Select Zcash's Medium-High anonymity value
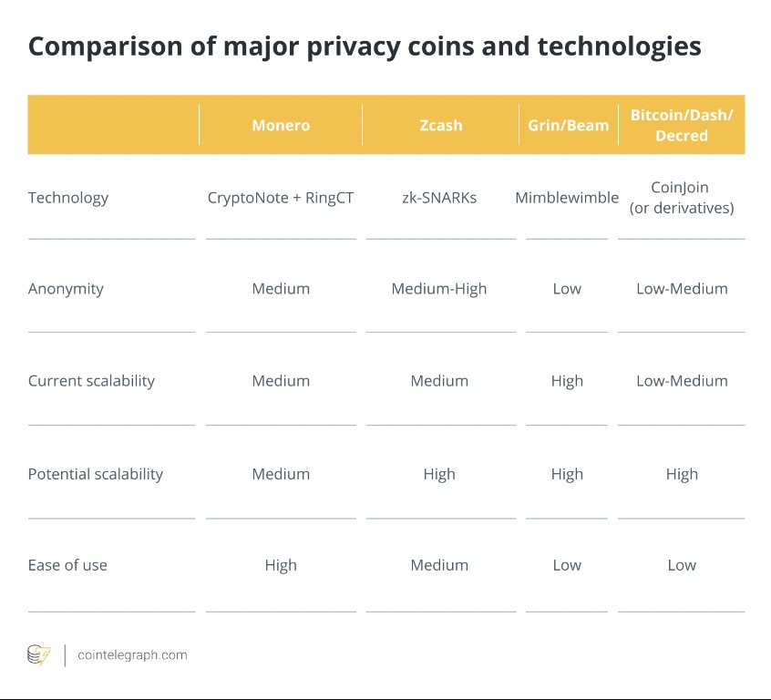Viewport: 771px width, 700px height. click(439, 289)
